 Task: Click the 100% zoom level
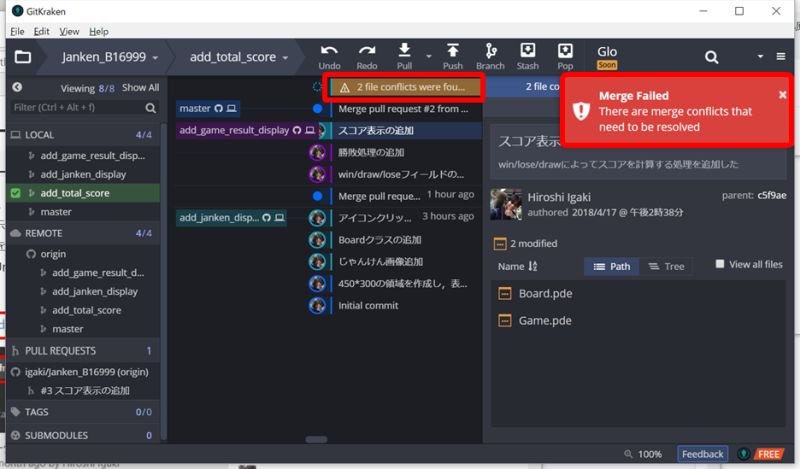pos(649,454)
